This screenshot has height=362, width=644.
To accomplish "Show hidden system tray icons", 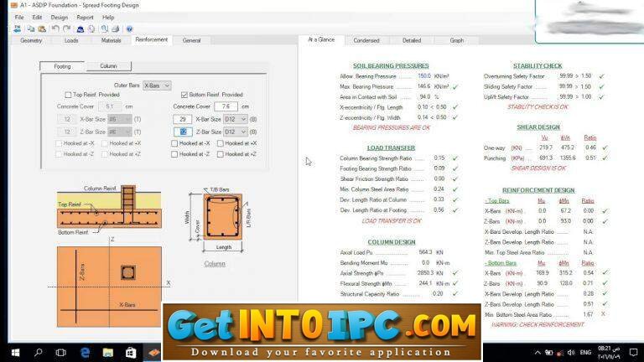I will [538, 353].
